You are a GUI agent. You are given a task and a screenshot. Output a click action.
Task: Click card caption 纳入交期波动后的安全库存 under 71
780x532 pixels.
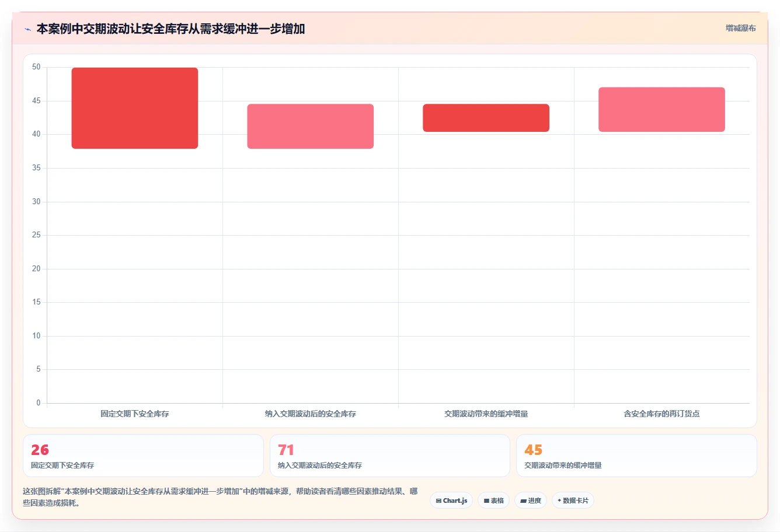click(320, 466)
